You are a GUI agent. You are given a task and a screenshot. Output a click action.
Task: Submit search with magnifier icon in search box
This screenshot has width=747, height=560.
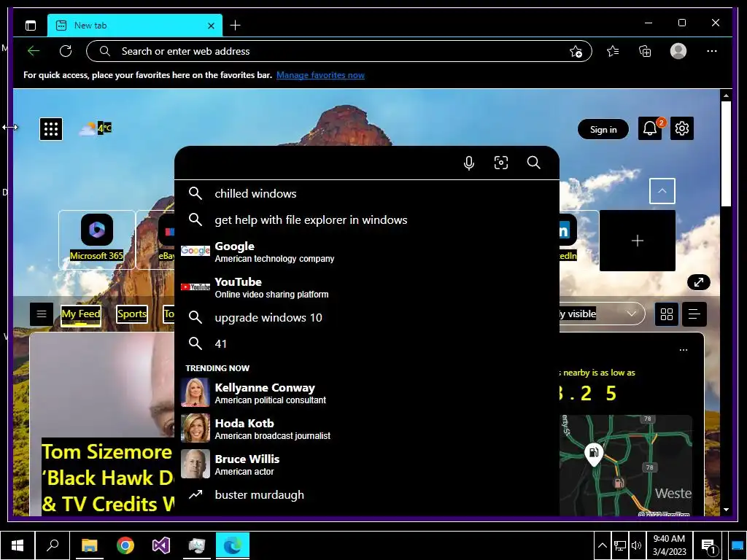(x=533, y=163)
